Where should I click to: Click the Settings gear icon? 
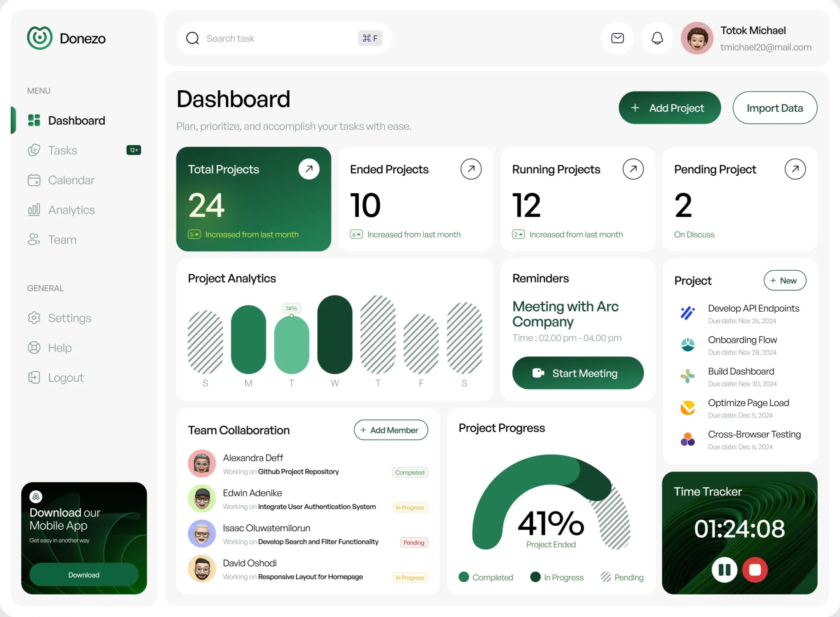[x=35, y=318]
